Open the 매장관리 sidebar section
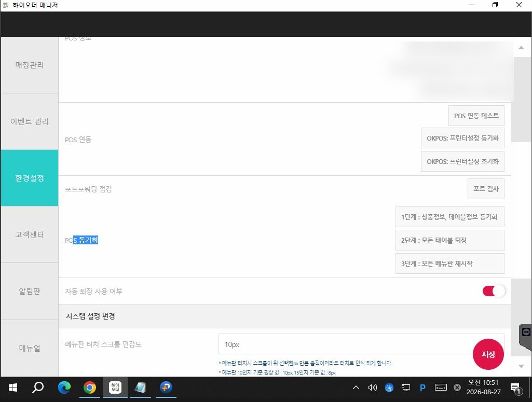532x402 pixels. coord(30,65)
